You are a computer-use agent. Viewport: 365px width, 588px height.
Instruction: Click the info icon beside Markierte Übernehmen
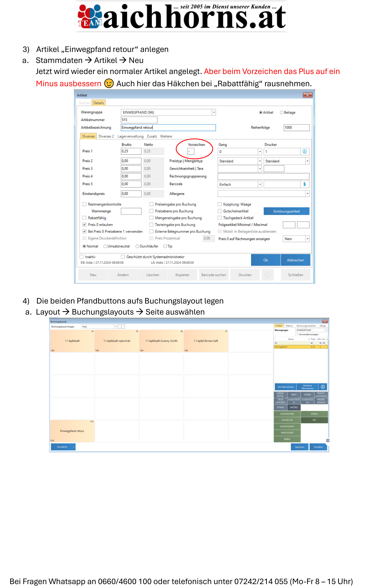(x=323, y=387)
